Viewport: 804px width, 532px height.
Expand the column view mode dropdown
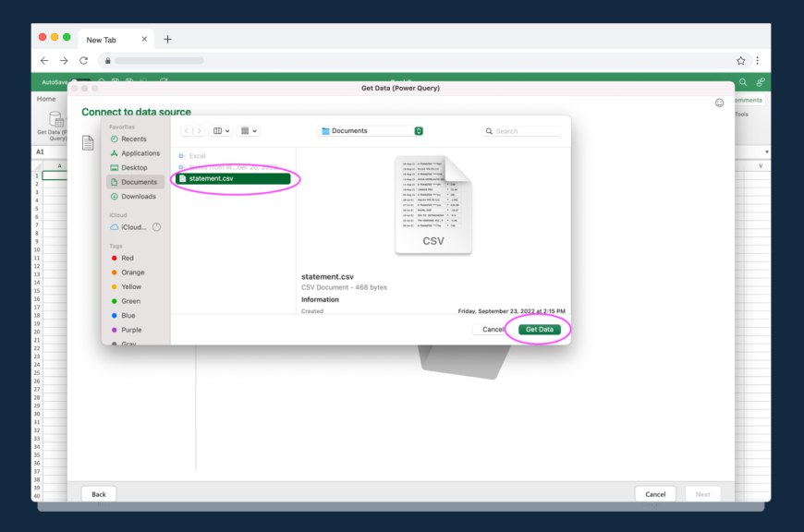point(222,131)
